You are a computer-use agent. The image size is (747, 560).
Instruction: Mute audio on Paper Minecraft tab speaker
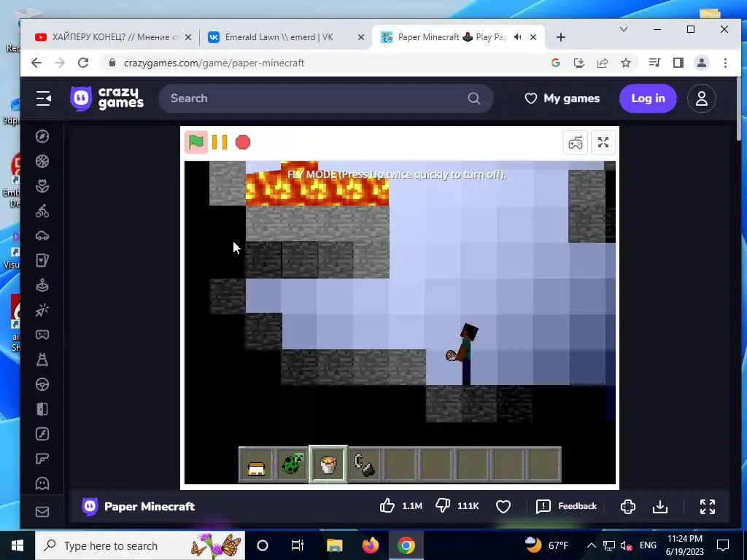click(518, 36)
